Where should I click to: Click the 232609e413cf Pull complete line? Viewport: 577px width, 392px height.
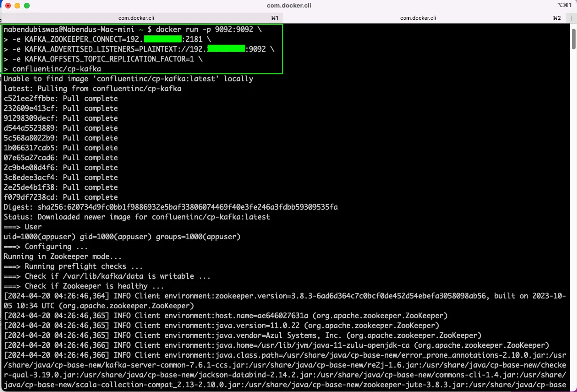click(x=61, y=108)
